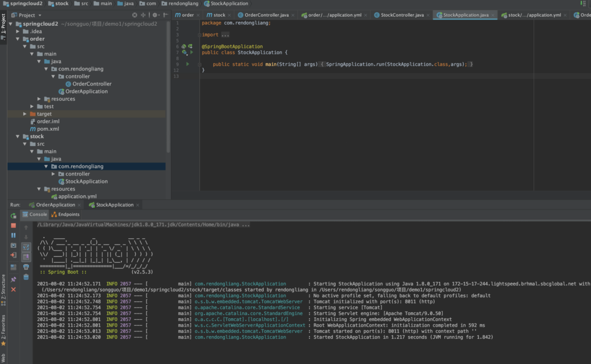Select OrderApplication in project tree

(x=83, y=92)
